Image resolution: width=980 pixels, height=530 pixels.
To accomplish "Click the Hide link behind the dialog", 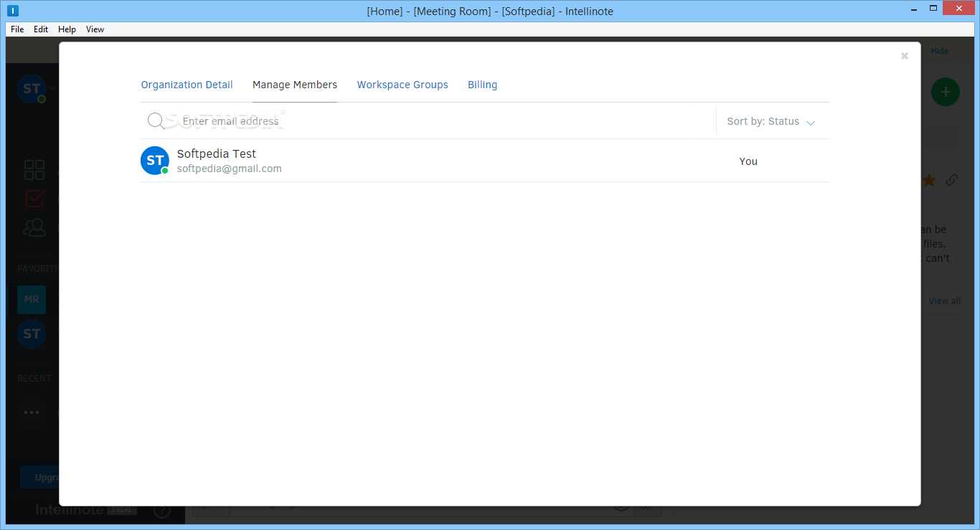I will 940,51.
